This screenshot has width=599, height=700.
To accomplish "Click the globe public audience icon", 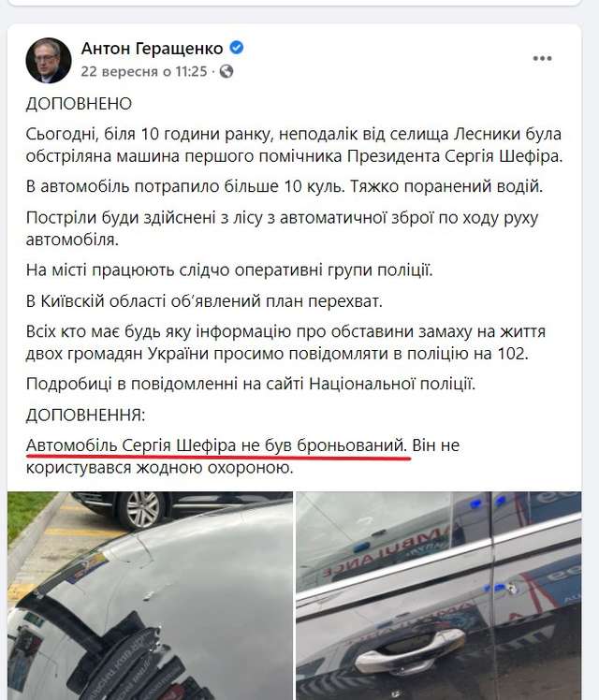I will (x=226, y=71).
